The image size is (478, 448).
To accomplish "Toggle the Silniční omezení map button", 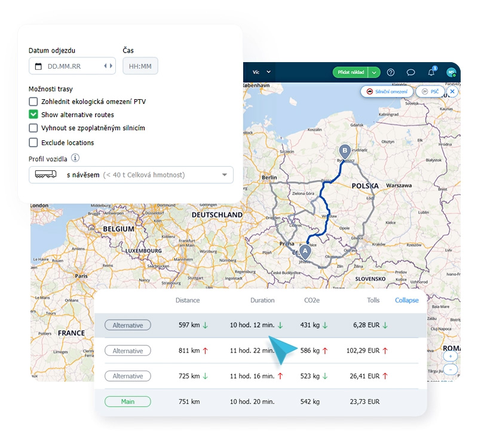I will (x=387, y=91).
